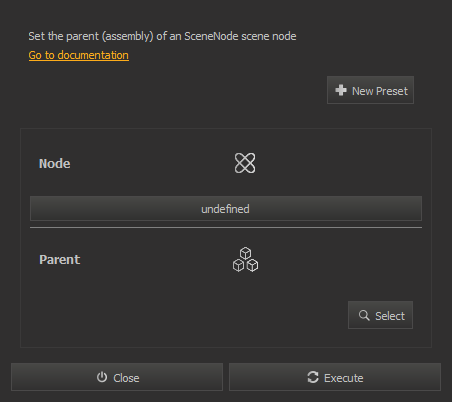Click the Select text label
Screen dimensions: 452x402
(390, 316)
